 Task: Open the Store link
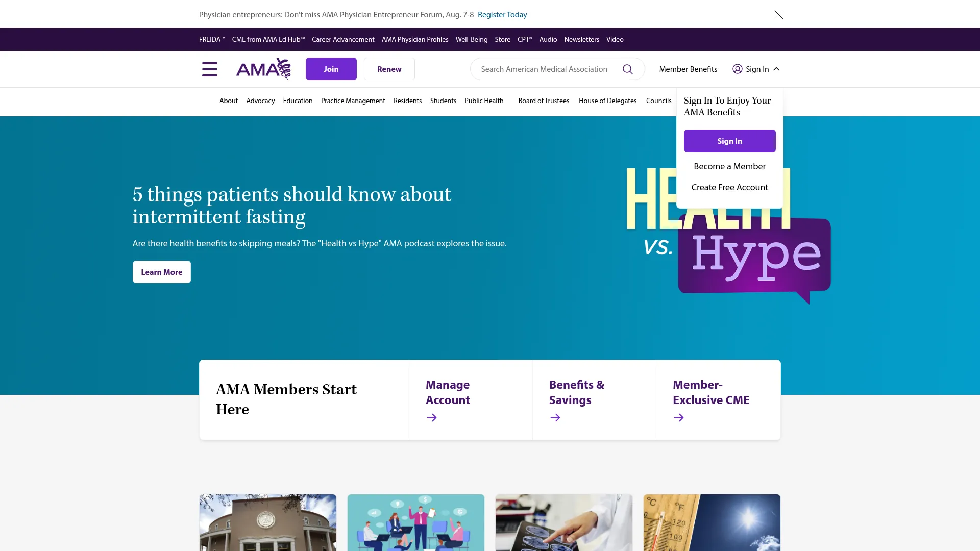503,39
